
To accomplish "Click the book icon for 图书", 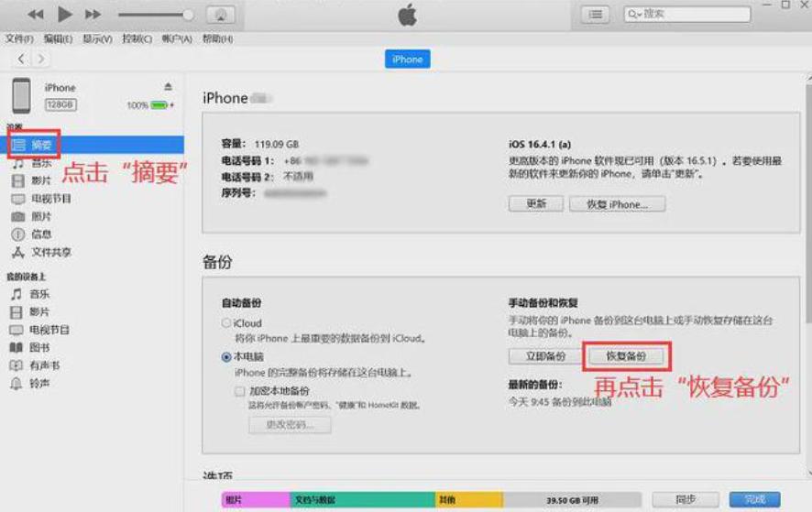I will [x=16, y=347].
